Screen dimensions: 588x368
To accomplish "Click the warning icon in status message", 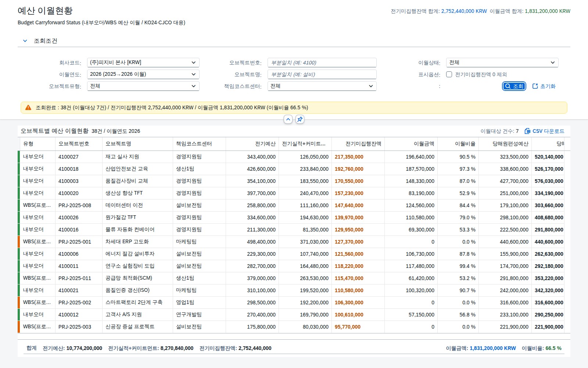I will tap(28, 107).
